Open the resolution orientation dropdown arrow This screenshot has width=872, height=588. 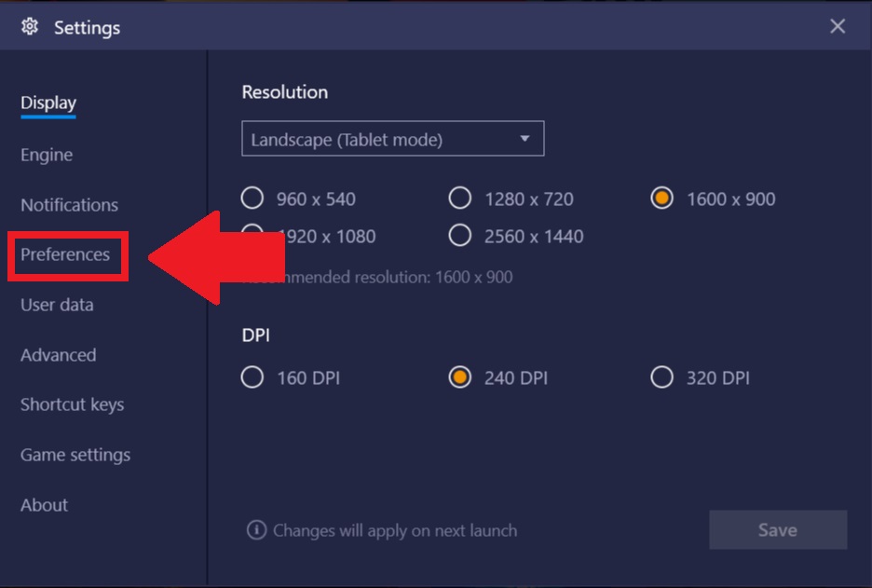(x=525, y=139)
